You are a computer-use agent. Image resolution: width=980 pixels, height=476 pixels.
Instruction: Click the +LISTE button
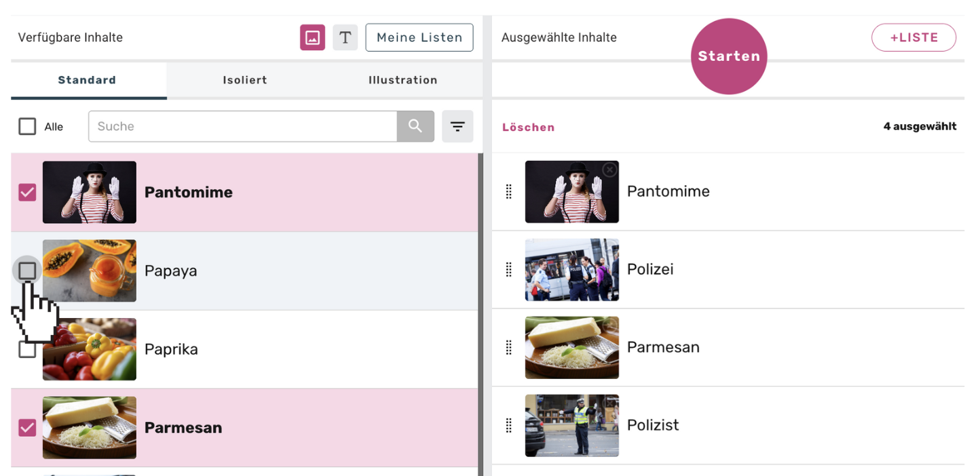(913, 37)
